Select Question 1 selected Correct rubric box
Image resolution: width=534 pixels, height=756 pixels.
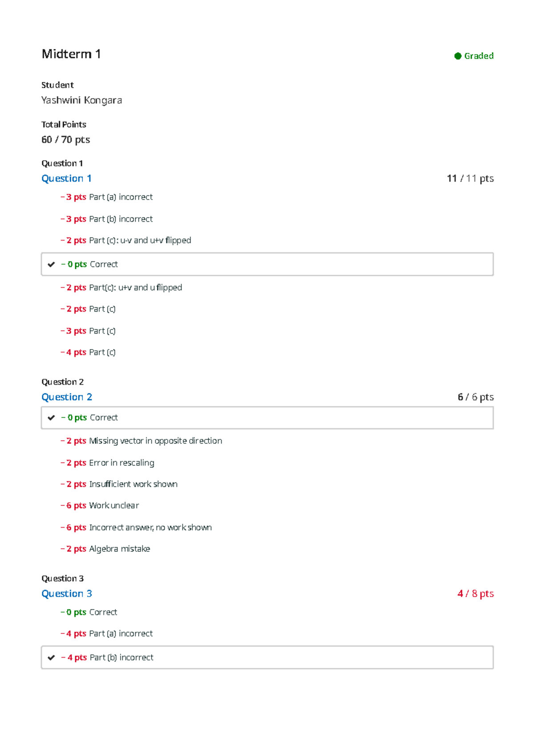(x=267, y=264)
